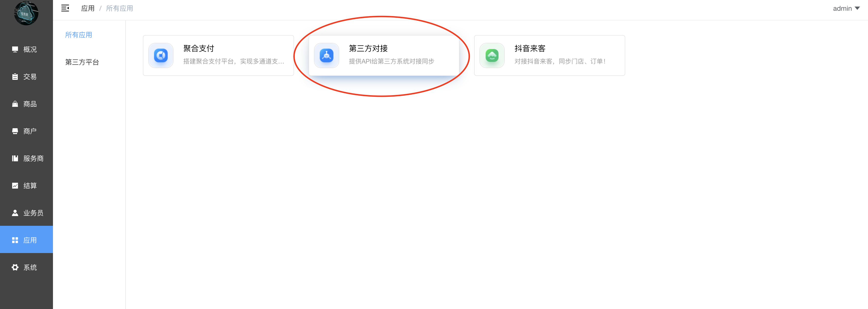This screenshot has height=309, width=868.
Task: Open the 第三方对接 card title
Action: click(x=368, y=49)
